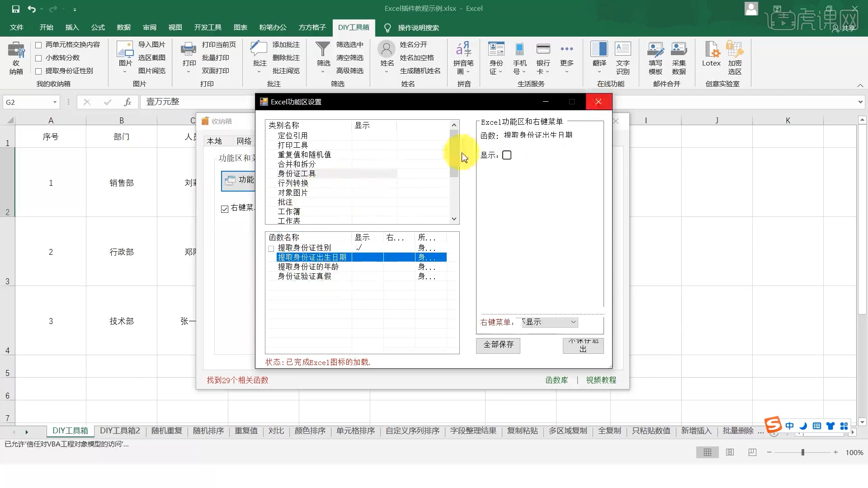Open the 身份证 dropdown arrow
This screenshot has height=488, width=868.
500,72
